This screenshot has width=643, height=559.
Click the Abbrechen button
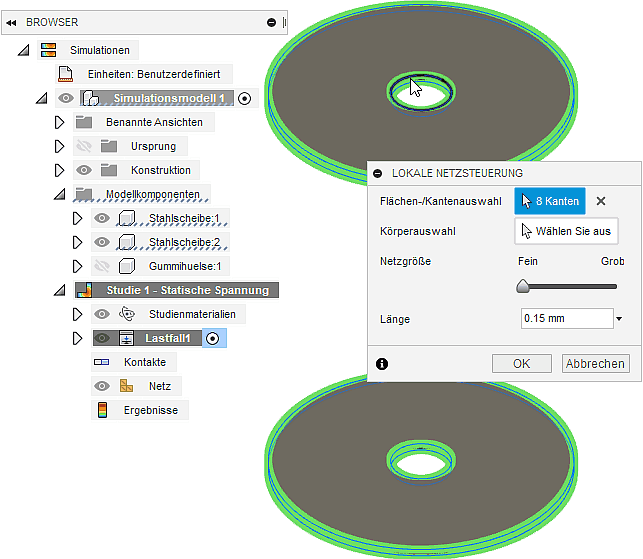pos(595,364)
